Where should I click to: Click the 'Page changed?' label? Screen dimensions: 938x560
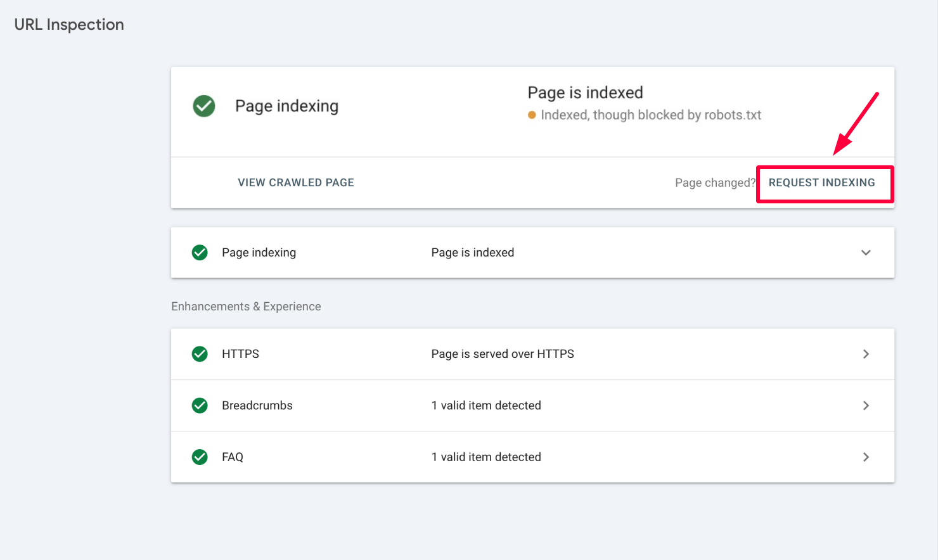tap(716, 183)
